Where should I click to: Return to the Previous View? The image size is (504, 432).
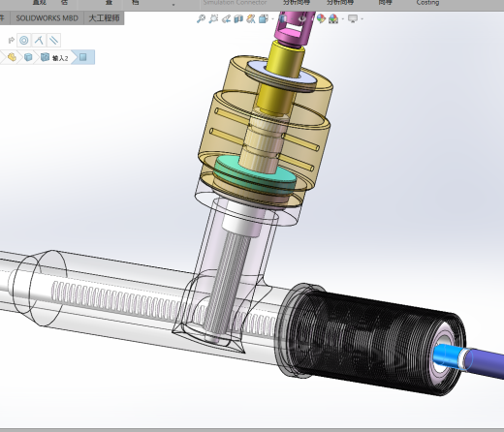226,19
